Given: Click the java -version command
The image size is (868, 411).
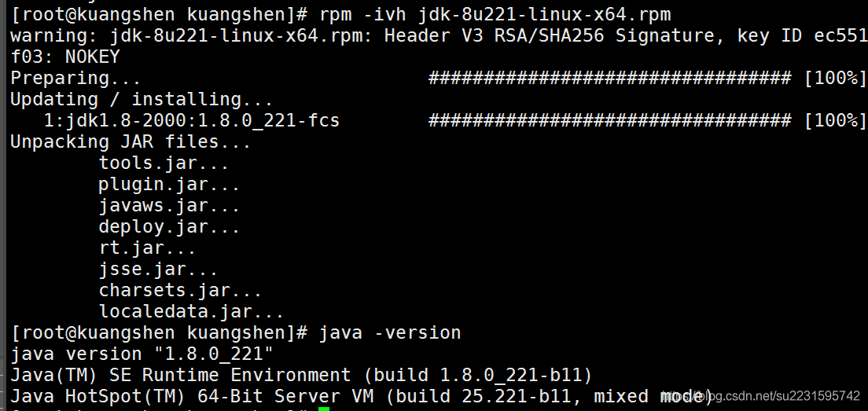Looking at the screenshot, I should coord(389,332).
